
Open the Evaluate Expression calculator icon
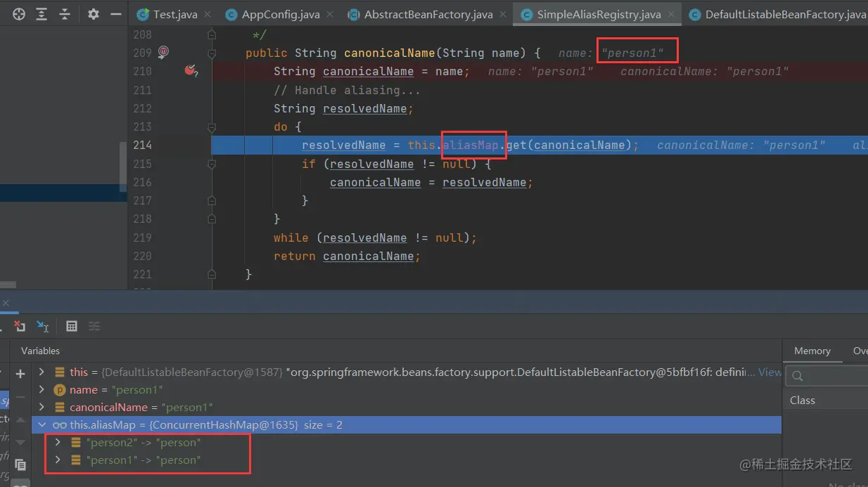[x=71, y=326]
